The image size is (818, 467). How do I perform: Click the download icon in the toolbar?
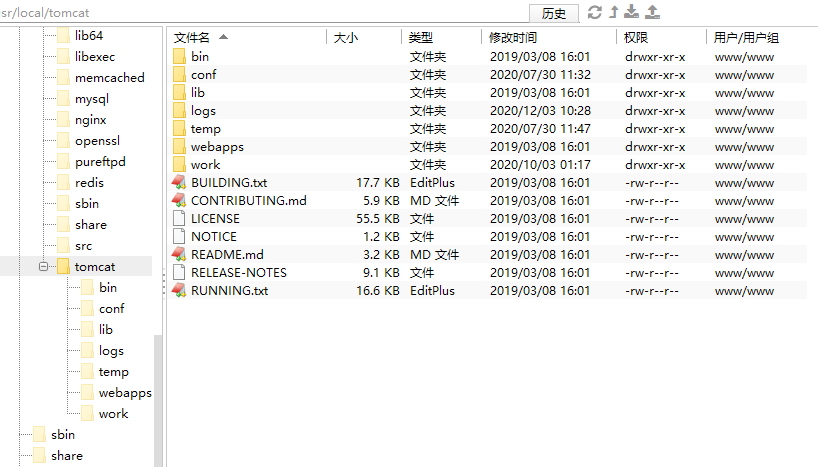click(x=632, y=12)
